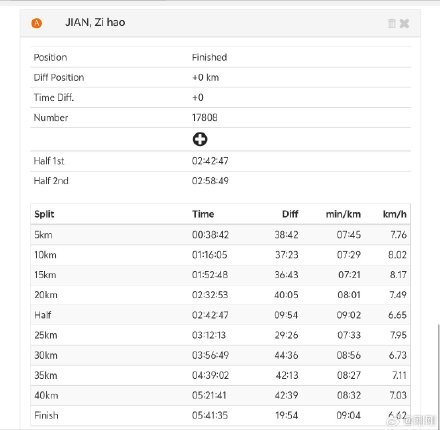Click the min/km column header

click(x=343, y=214)
